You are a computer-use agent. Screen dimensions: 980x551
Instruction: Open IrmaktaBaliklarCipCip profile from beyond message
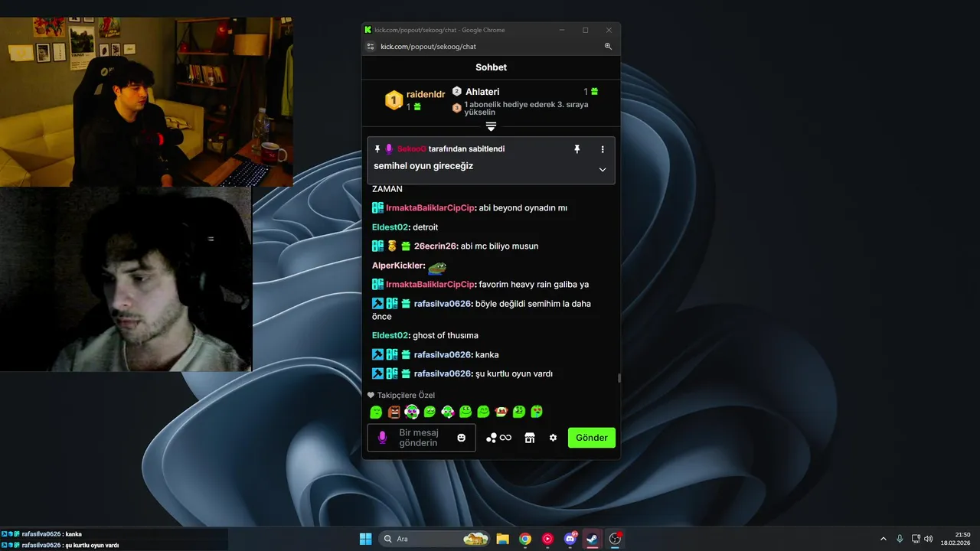pyautogui.click(x=430, y=208)
